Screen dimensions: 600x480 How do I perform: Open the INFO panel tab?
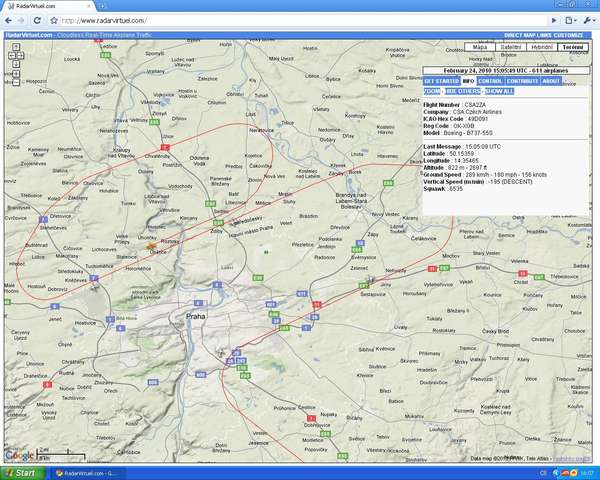[x=468, y=81]
